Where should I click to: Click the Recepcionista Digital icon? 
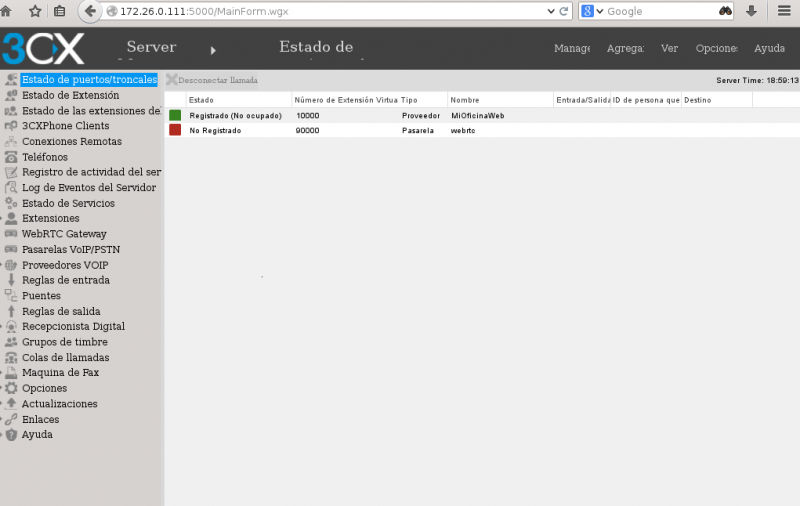tap(11, 326)
